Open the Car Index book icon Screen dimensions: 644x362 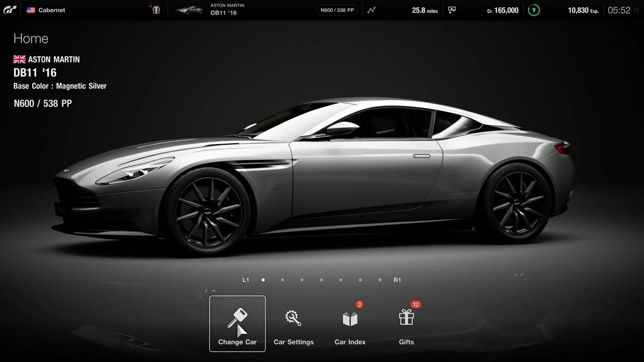click(350, 319)
